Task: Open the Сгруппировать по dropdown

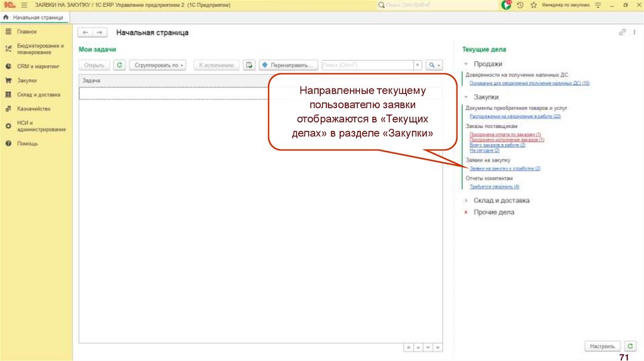Action: click(x=158, y=65)
